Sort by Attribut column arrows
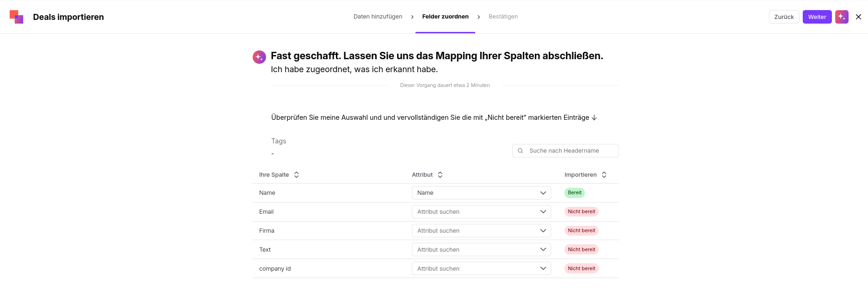The image size is (868, 297). click(x=440, y=175)
